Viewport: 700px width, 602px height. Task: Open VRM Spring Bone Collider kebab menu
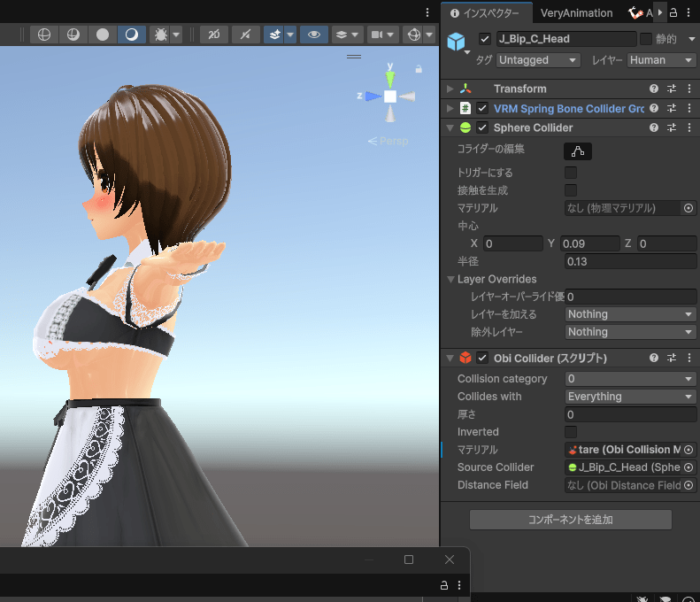click(x=688, y=108)
